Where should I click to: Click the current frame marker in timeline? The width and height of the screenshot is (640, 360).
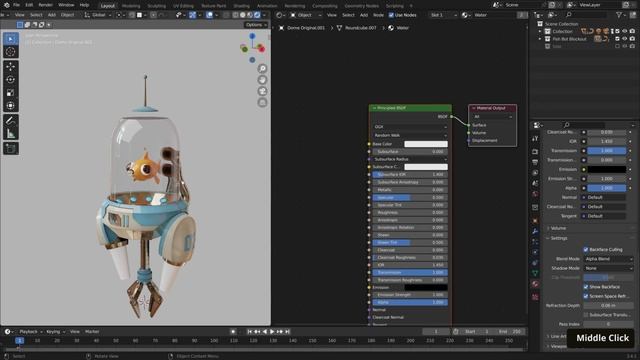[20, 340]
